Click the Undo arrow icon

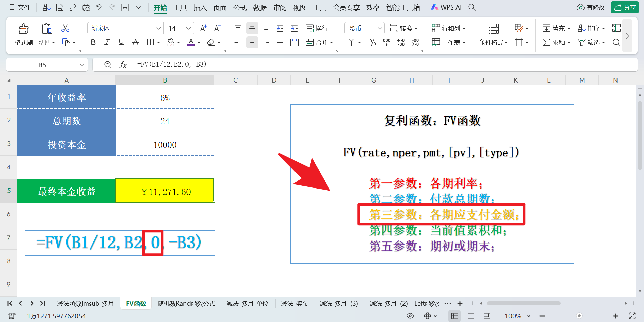click(99, 7)
